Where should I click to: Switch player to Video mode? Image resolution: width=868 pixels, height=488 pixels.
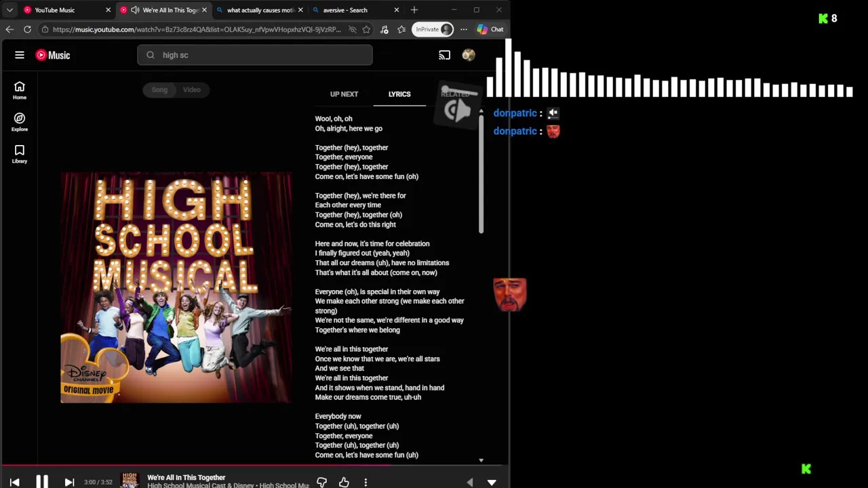click(x=192, y=89)
